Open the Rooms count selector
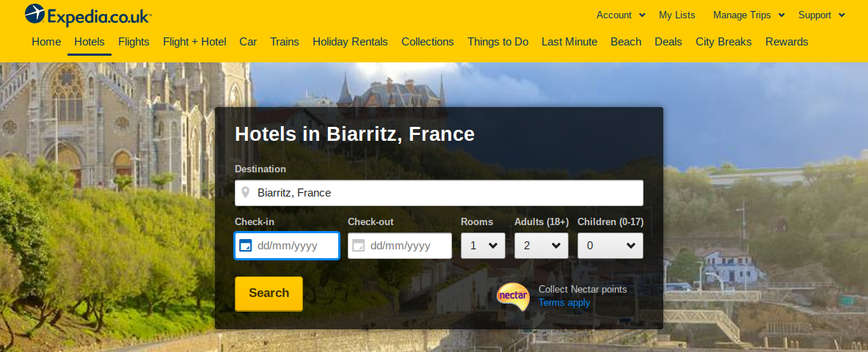This screenshot has height=352, width=868. pyautogui.click(x=483, y=246)
